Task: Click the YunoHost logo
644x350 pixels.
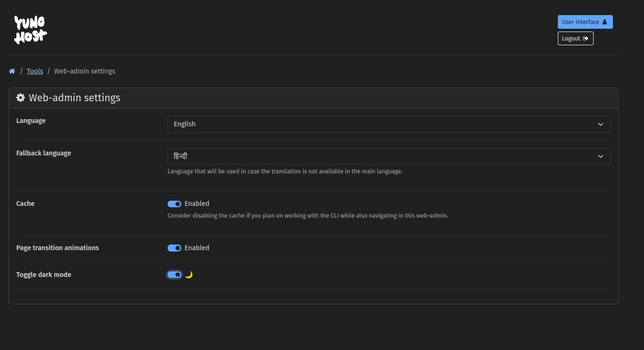Action: click(x=31, y=30)
